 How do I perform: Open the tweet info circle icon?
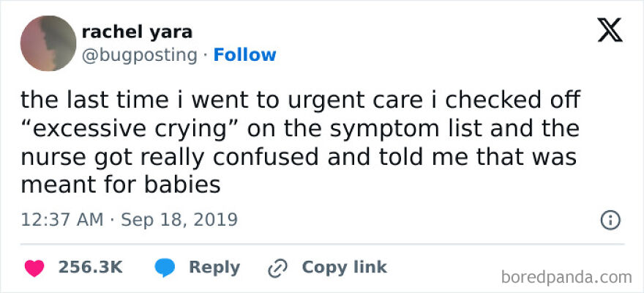coord(610,219)
